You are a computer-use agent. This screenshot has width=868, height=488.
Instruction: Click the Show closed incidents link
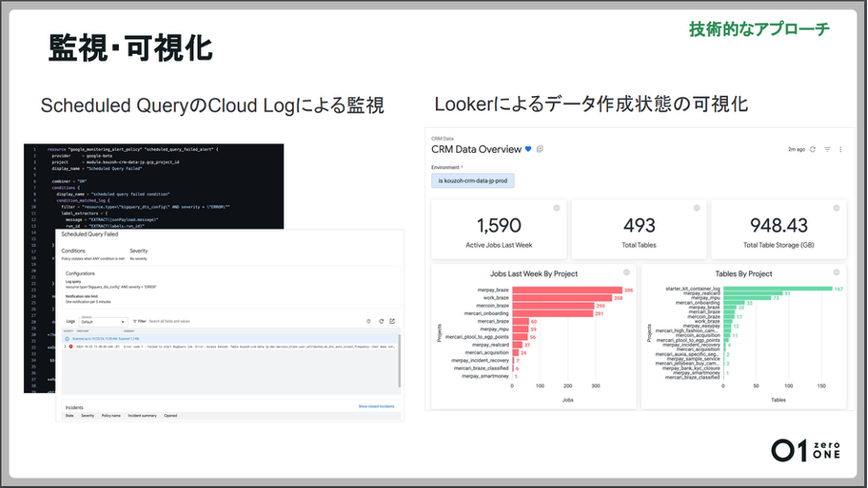pyautogui.click(x=375, y=406)
